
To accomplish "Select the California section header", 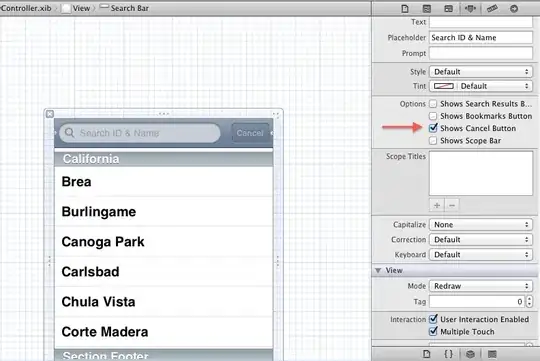I will click(164, 159).
